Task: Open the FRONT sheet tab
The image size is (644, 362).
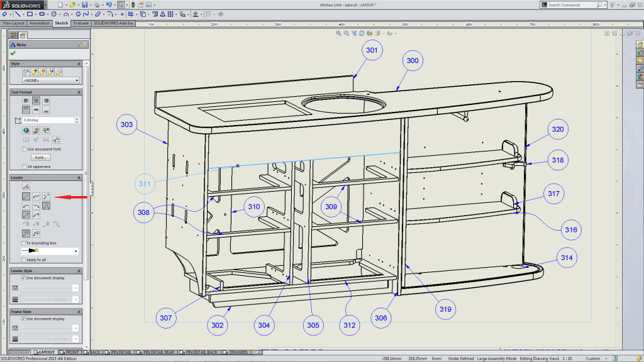Action: coord(72,353)
